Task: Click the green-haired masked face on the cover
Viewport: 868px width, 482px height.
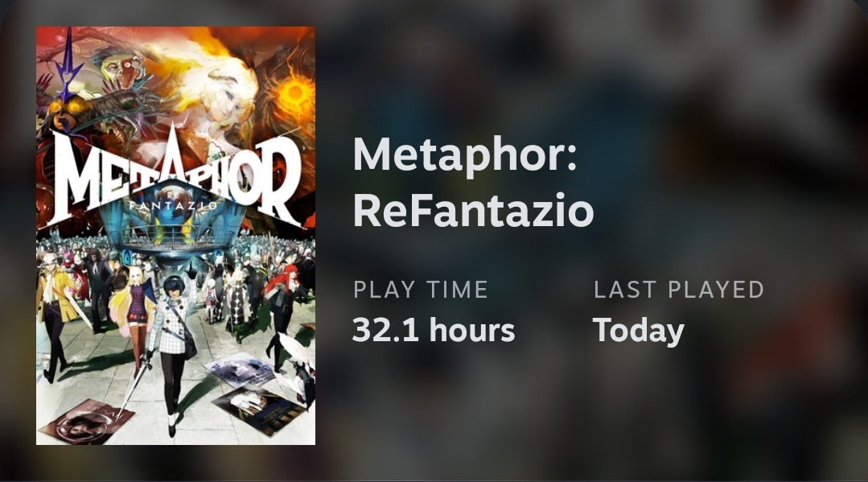Action: 121,69
